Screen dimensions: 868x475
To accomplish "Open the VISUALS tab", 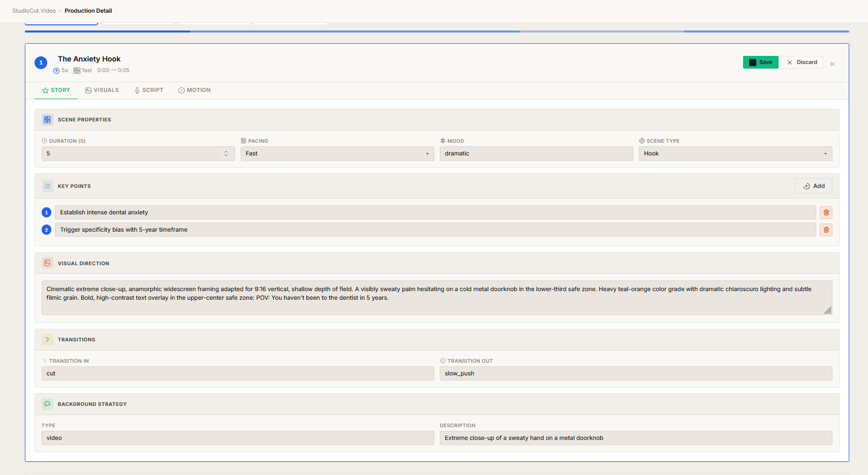I will tap(102, 90).
